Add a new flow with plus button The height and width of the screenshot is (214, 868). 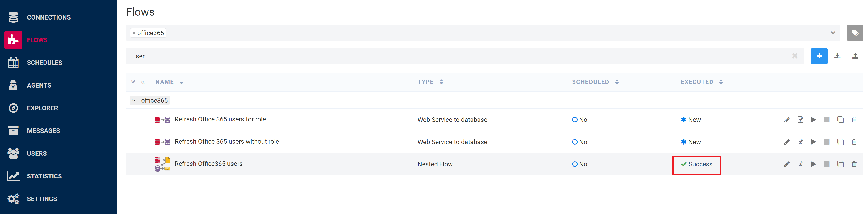click(x=819, y=56)
